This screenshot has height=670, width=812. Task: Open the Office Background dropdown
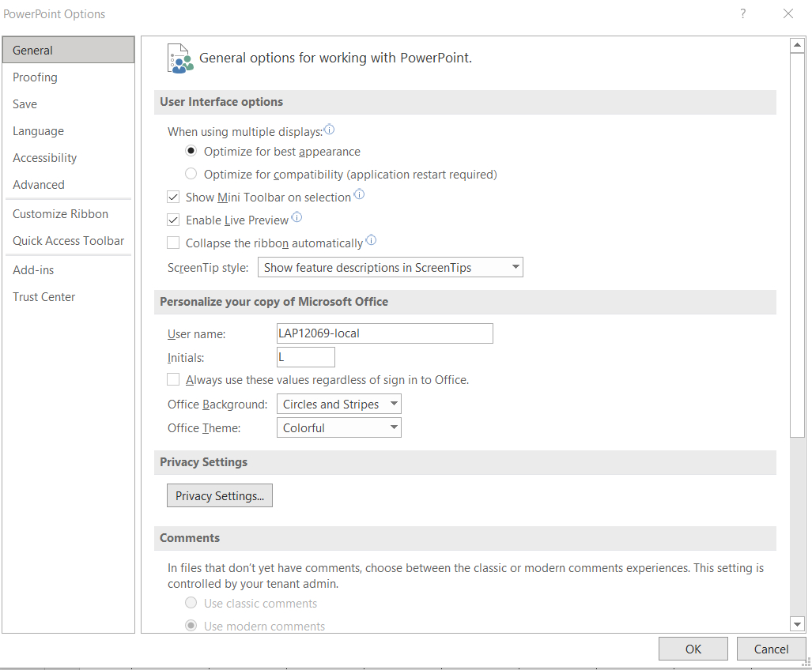click(x=339, y=404)
